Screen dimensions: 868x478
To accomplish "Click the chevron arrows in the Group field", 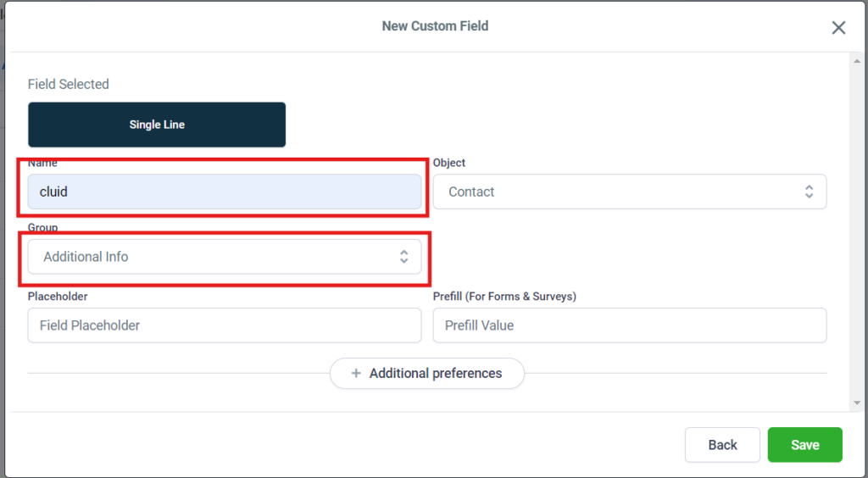I will click(x=404, y=257).
